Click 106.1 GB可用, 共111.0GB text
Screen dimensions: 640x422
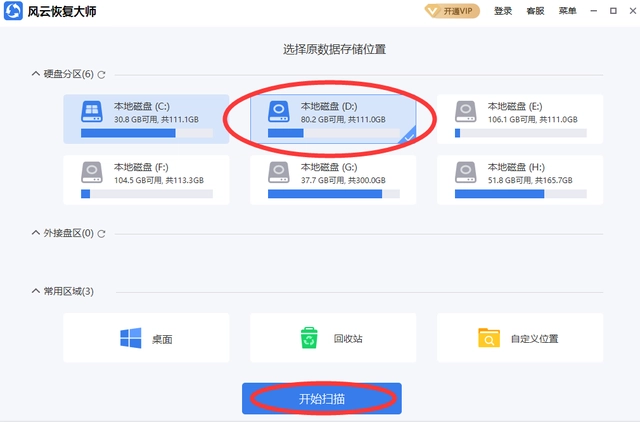pos(533,120)
